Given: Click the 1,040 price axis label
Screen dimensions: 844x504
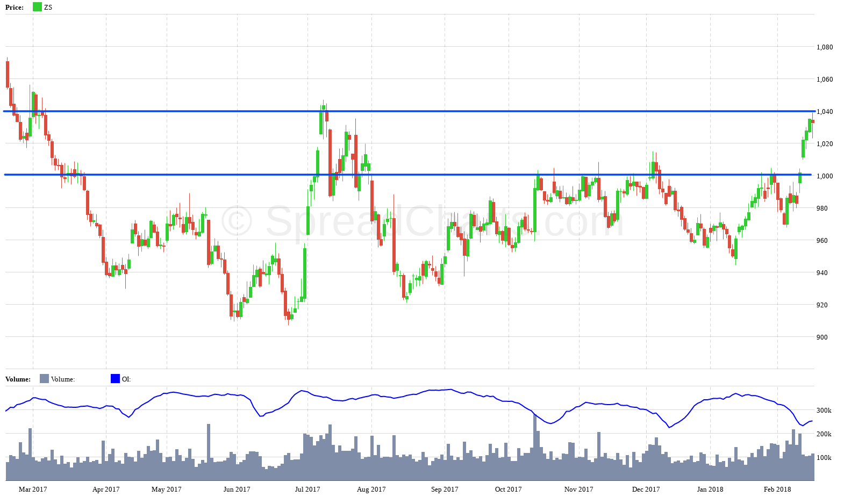Looking at the screenshot, I should coord(825,112).
